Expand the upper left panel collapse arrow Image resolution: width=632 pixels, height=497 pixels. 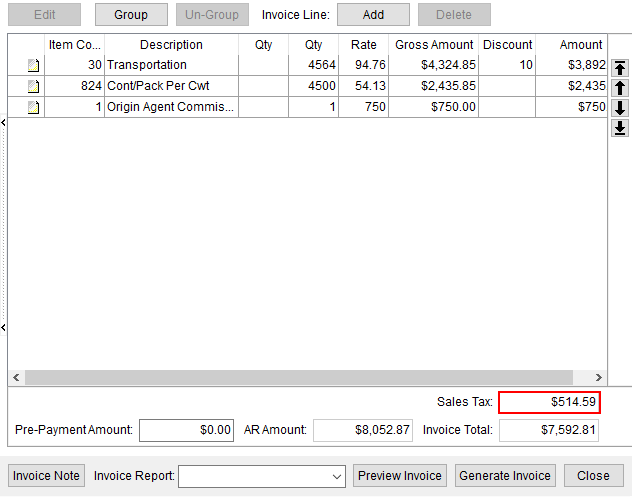coord(3,122)
